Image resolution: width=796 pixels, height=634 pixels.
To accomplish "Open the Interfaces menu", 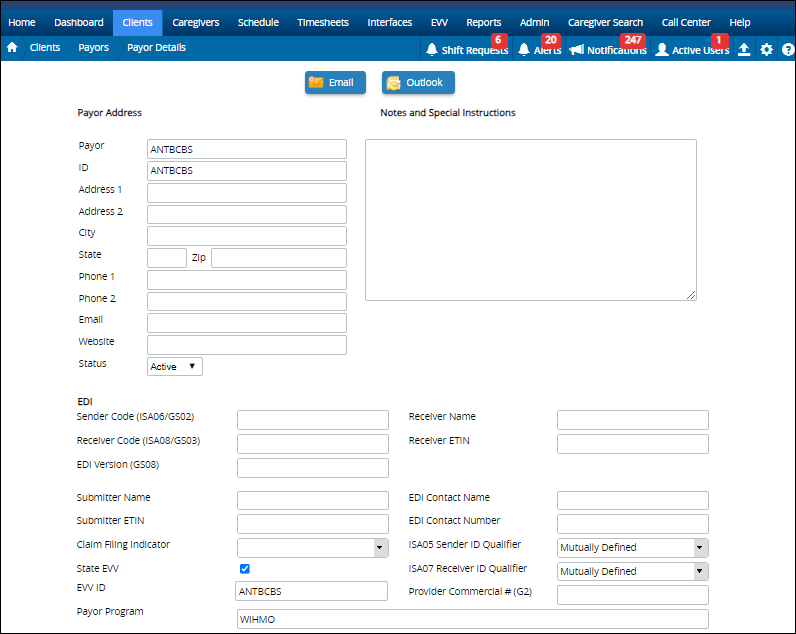I will coord(390,22).
